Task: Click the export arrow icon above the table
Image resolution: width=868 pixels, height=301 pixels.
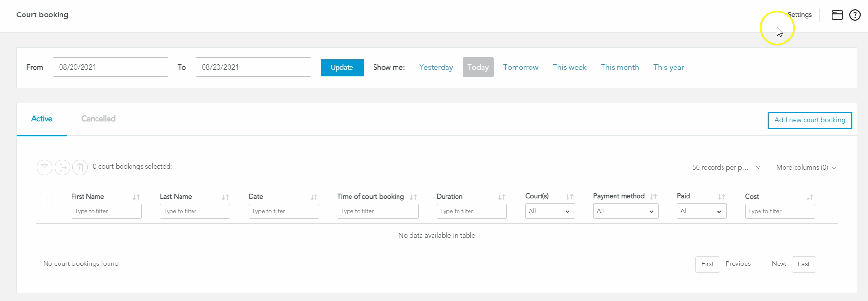Action: click(62, 167)
